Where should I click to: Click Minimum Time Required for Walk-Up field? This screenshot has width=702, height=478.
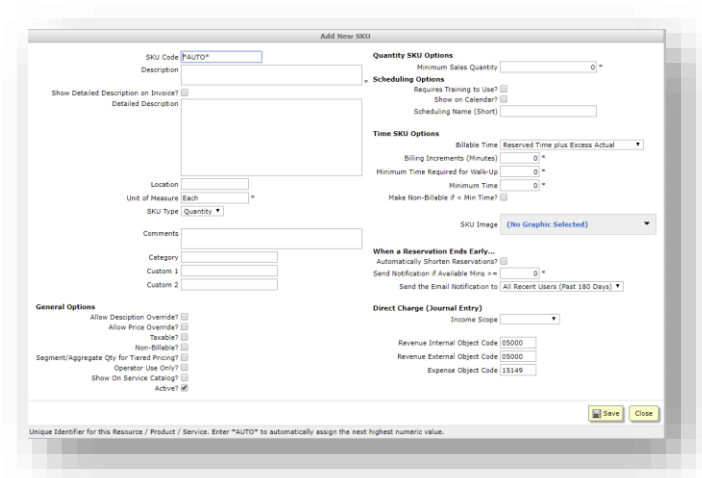coord(519,172)
